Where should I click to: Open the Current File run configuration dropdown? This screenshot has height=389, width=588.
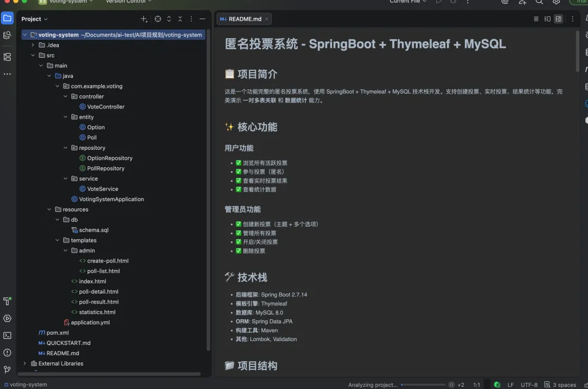click(x=408, y=2)
